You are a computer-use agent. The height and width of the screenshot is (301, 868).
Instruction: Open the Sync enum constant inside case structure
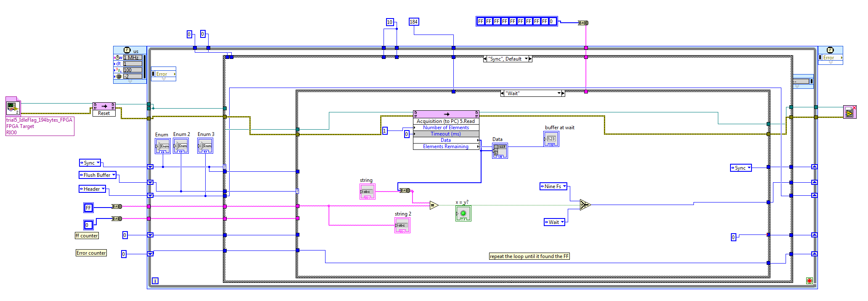click(x=741, y=168)
